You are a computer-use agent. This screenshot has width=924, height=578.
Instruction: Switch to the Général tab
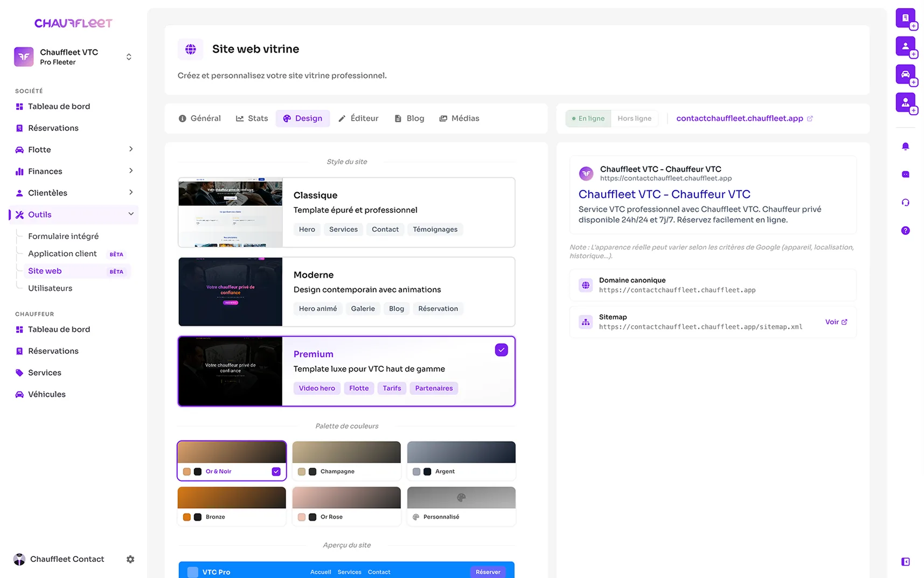200,119
